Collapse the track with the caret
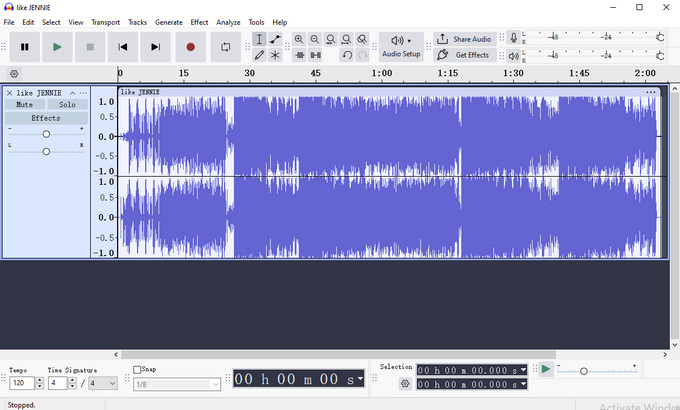The height and width of the screenshot is (410, 680). tap(72, 93)
